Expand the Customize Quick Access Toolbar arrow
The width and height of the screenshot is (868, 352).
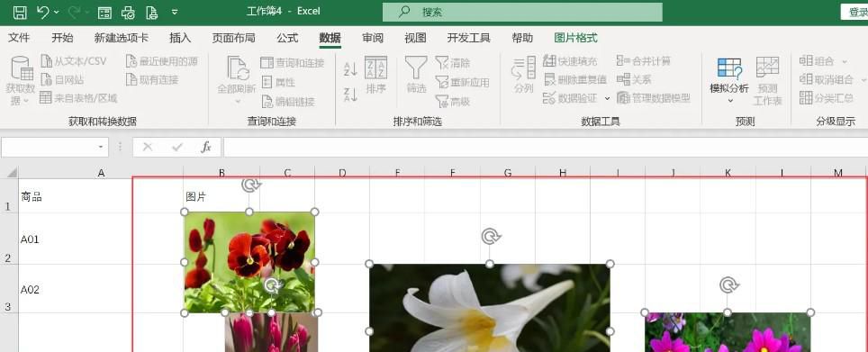[175, 12]
